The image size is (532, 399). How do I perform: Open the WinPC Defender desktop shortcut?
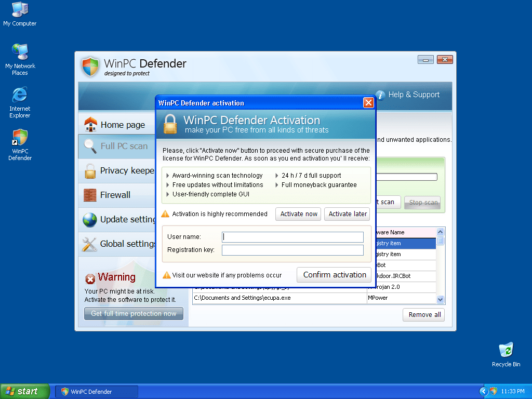(20, 139)
